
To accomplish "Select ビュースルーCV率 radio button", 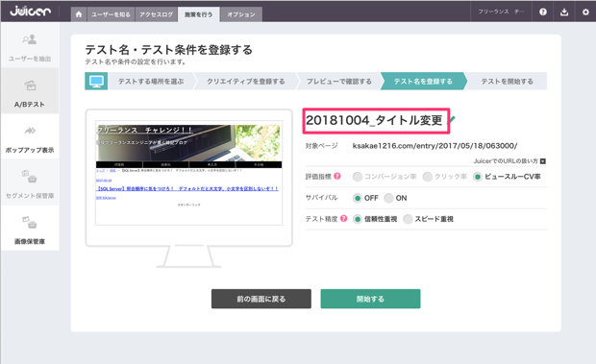I will click(x=478, y=177).
